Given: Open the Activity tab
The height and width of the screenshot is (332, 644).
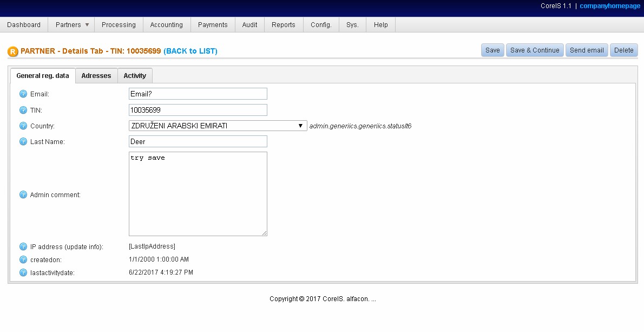Looking at the screenshot, I should pyautogui.click(x=135, y=76).
